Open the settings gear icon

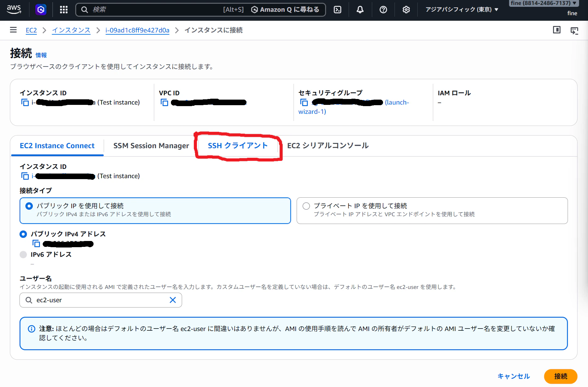pyautogui.click(x=406, y=10)
